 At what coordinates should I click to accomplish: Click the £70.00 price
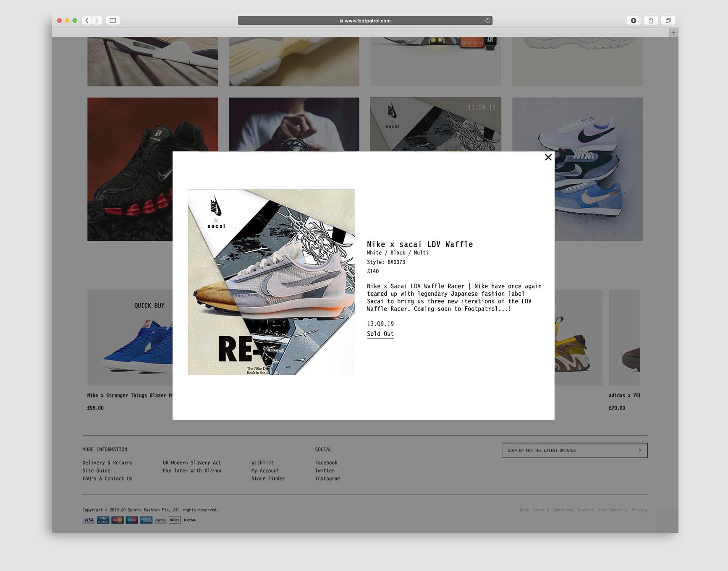(x=617, y=408)
